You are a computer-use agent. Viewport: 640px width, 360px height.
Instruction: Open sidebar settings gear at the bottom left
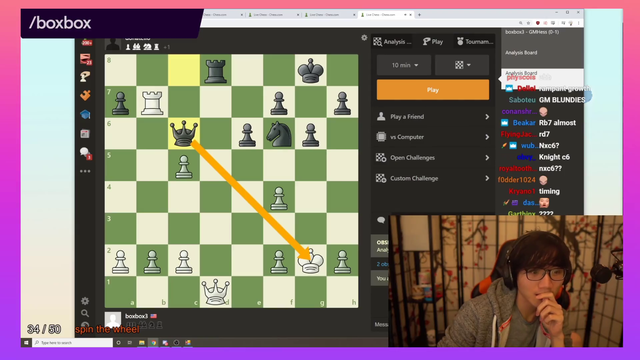click(85, 301)
